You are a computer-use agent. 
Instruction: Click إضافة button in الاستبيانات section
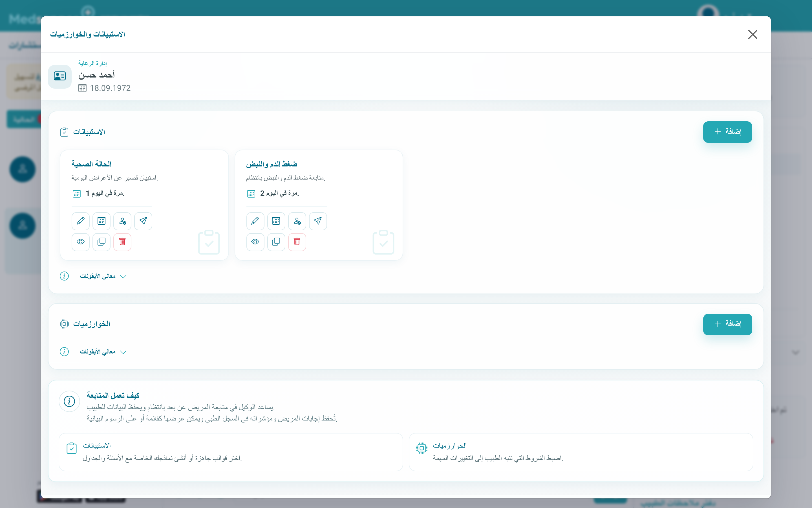click(x=727, y=132)
